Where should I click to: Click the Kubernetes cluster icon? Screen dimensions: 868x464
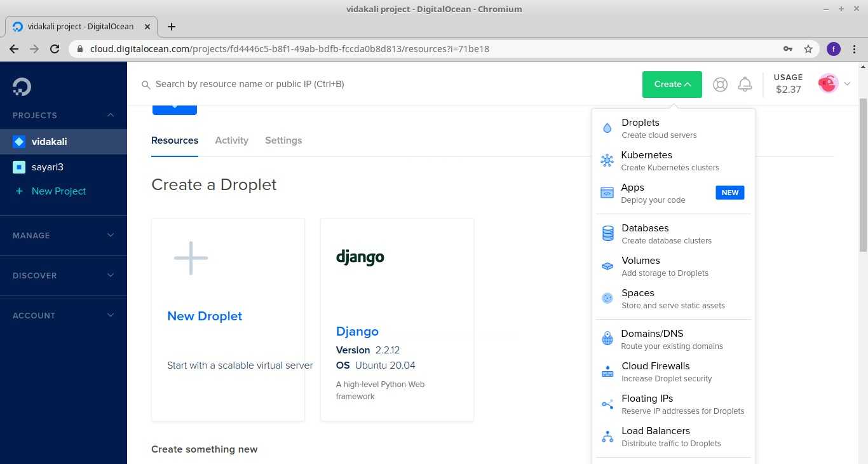607,161
